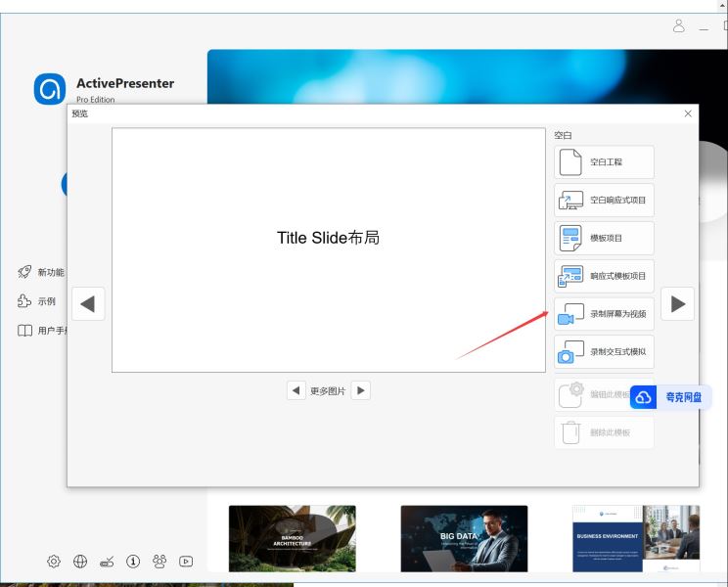Show previous picture beside 更多图片
728x587 pixels.
tap(296, 390)
